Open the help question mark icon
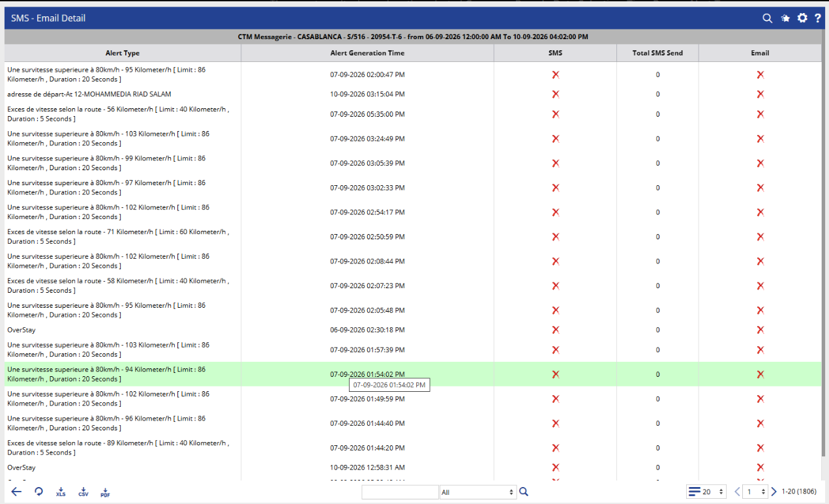The height and width of the screenshot is (504, 829). coord(817,18)
